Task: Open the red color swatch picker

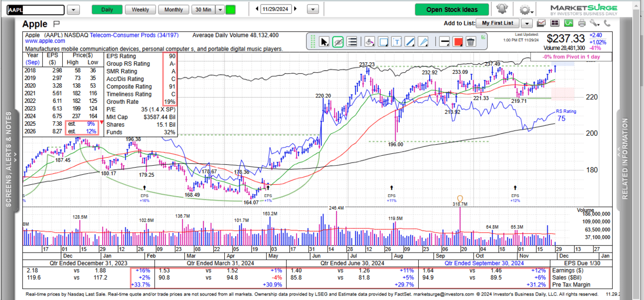Action: coord(458,41)
